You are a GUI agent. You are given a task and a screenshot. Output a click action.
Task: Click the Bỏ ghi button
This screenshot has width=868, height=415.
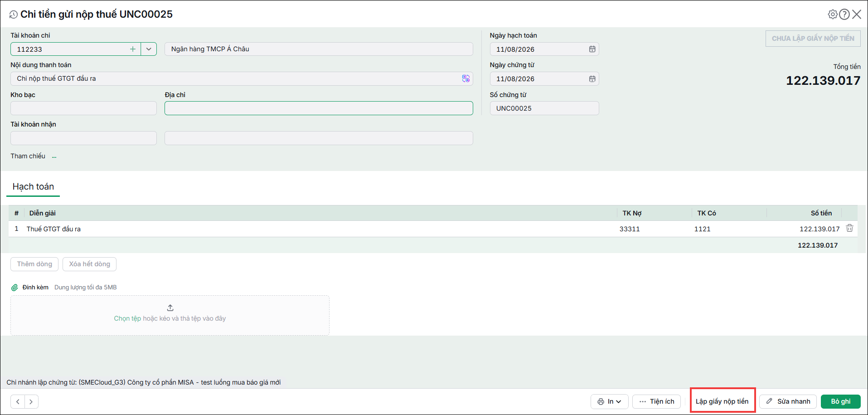tap(840, 401)
